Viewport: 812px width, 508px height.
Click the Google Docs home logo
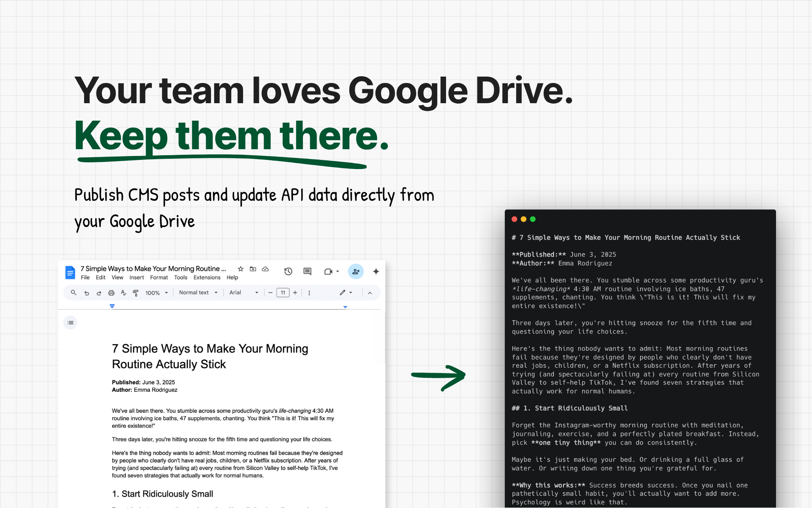[70, 273]
